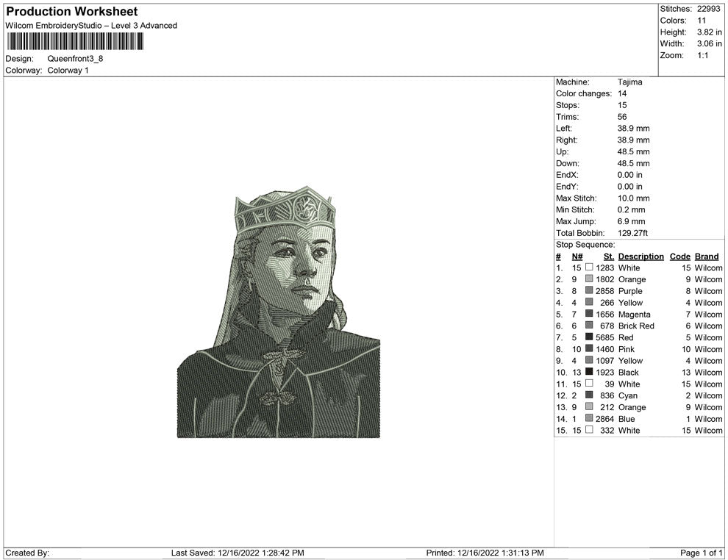Viewport: 728px width, 560px height.
Task: Click the Height value 3.82 in
Action: coord(709,32)
